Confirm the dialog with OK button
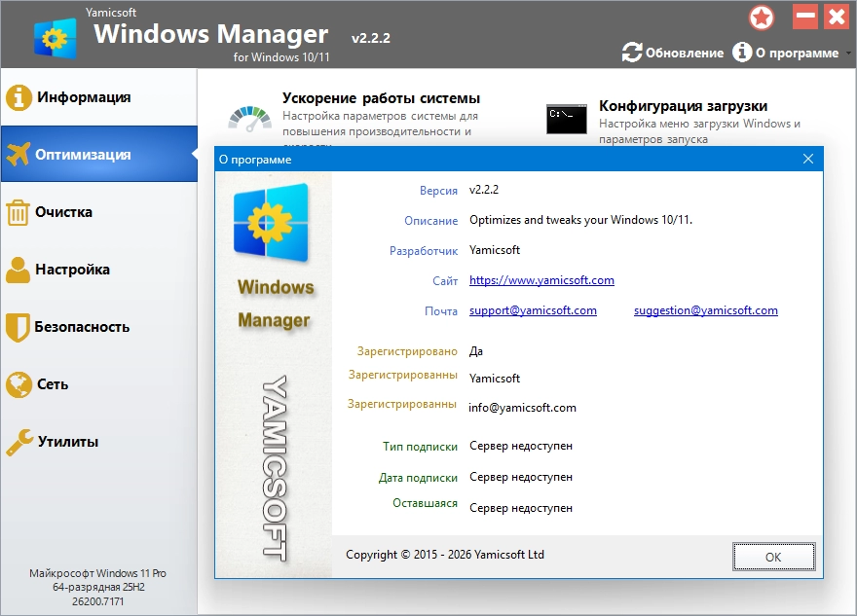 [x=773, y=557]
